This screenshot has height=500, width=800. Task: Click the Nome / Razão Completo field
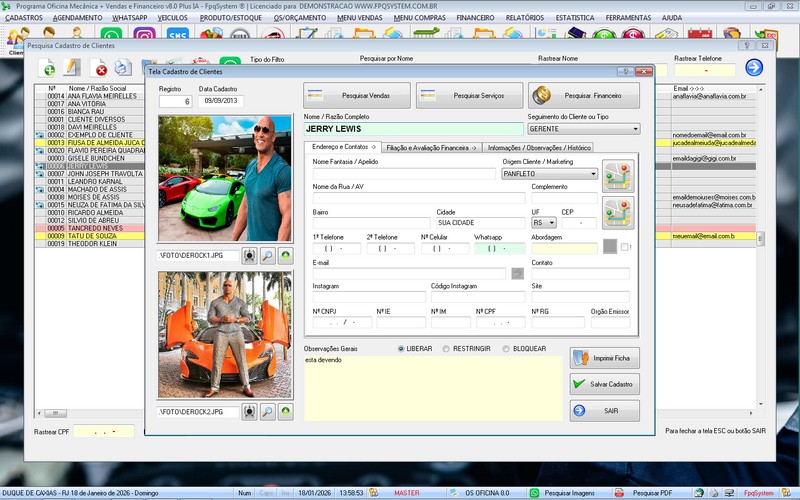click(x=413, y=129)
